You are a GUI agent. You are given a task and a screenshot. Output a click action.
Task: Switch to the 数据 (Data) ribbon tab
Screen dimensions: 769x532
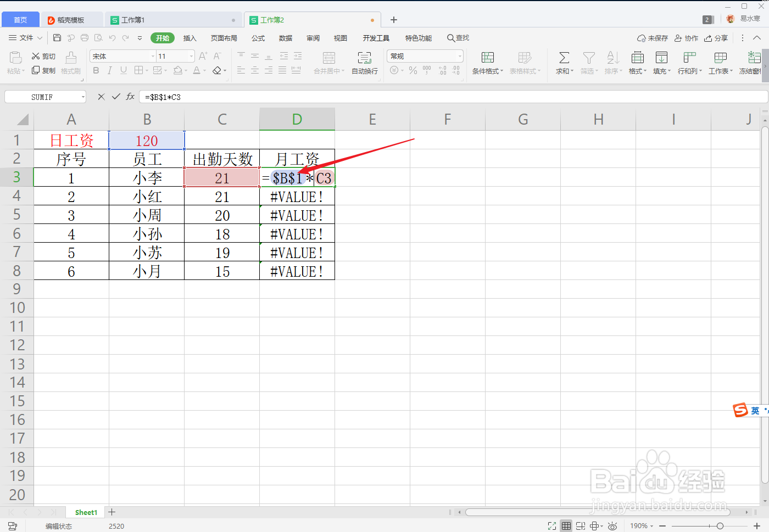(286, 38)
